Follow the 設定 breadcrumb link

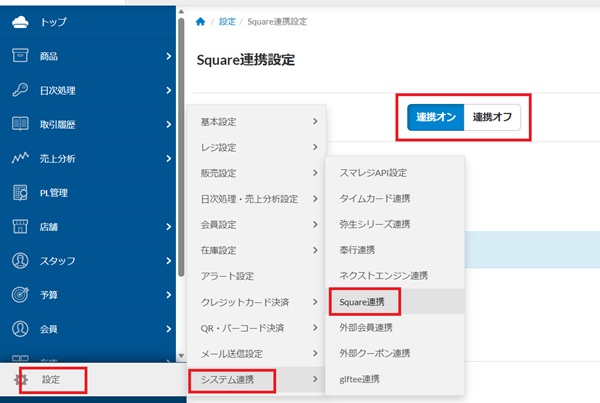pyautogui.click(x=227, y=21)
